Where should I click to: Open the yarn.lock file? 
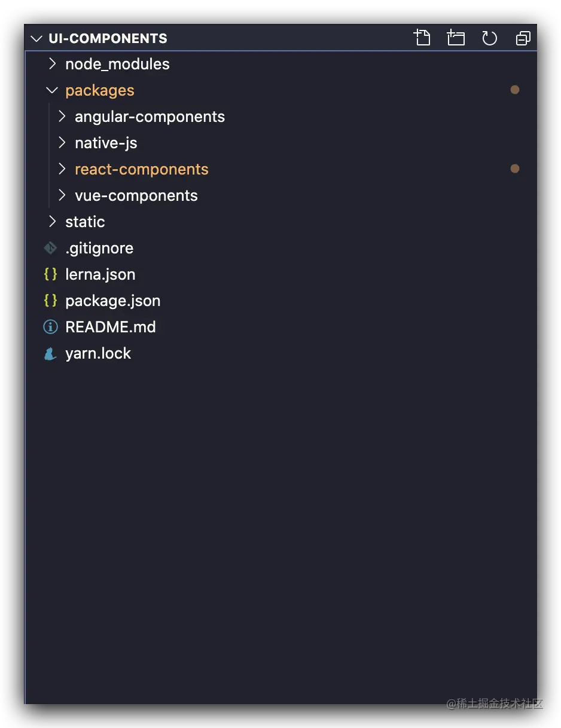[98, 353]
